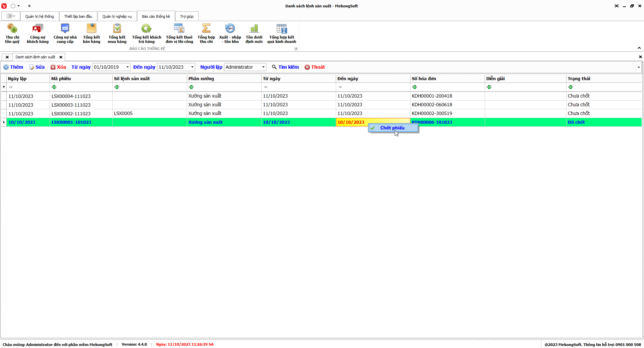Click the Xóa delete button
This screenshot has width=644, height=348.
click(58, 67)
